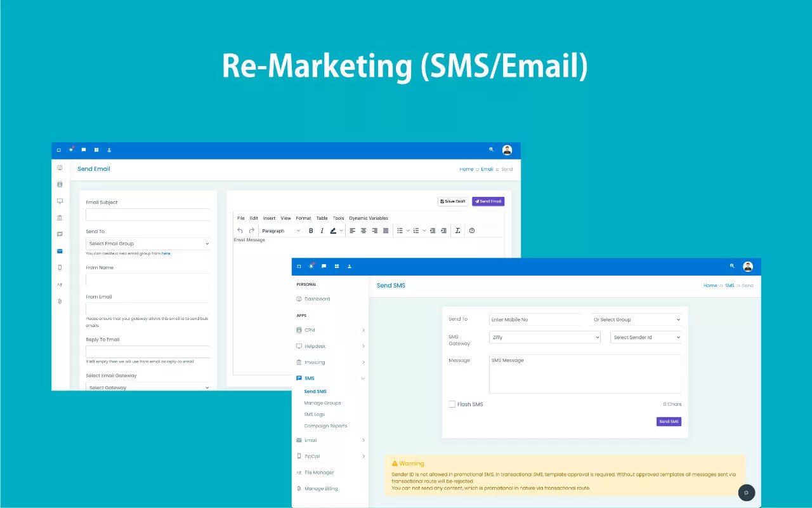The height and width of the screenshot is (508, 812).
Task: Open the Insert menu in editor
Action: click(x=269, y=218)
